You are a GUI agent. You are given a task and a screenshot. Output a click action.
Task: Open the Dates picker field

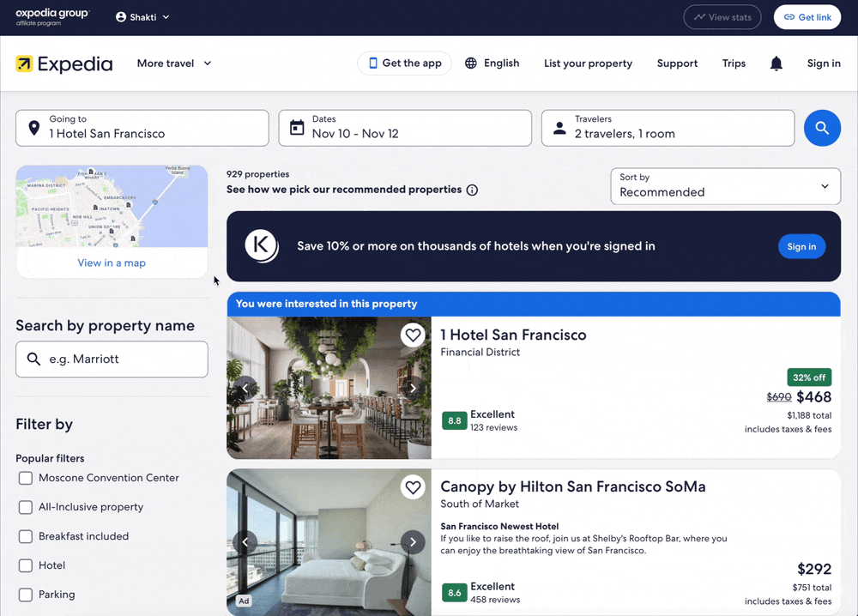click(405, 128)
